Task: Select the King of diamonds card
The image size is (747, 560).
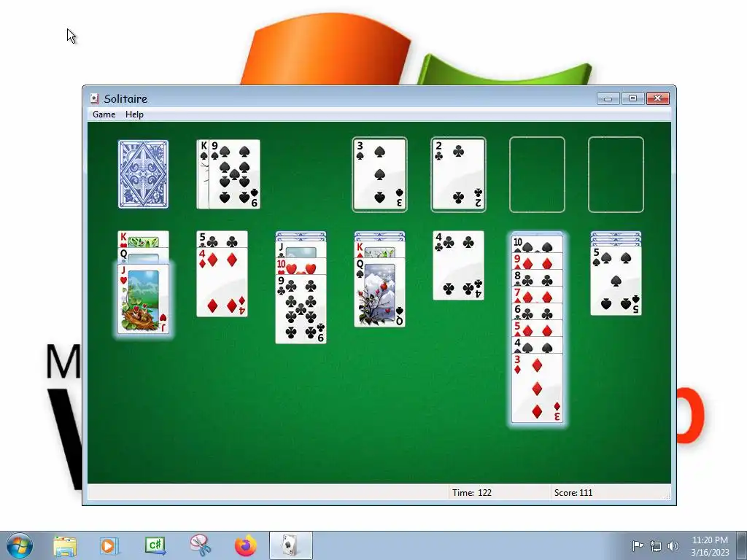Action: coord(379,249)
